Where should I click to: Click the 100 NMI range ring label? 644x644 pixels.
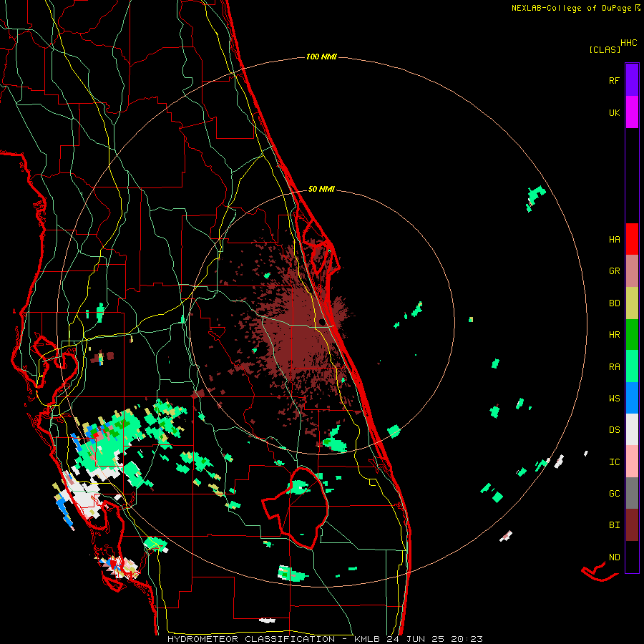tap(321, 57)
